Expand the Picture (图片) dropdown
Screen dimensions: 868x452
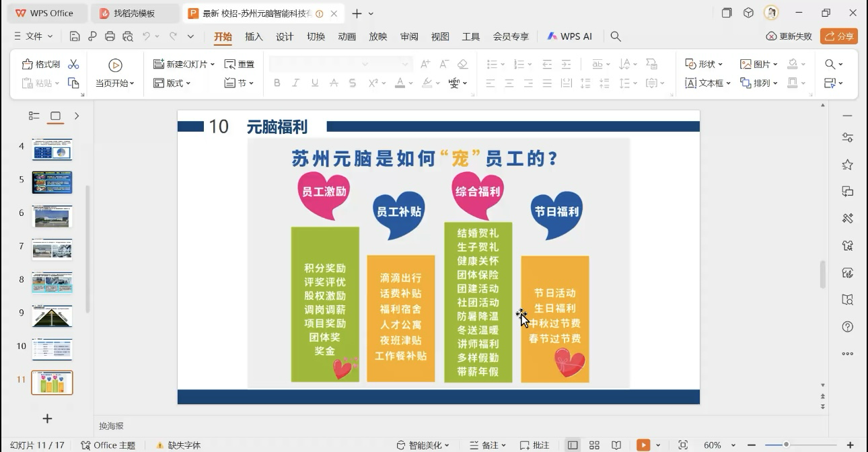coord(758,64)
